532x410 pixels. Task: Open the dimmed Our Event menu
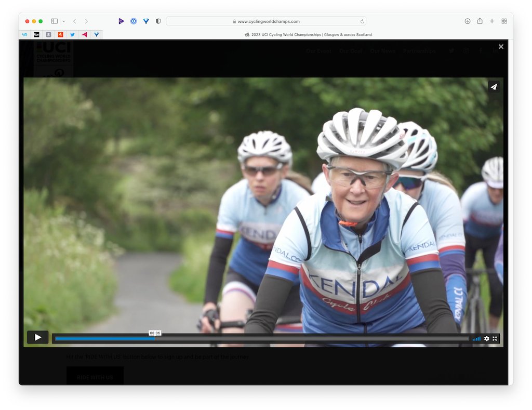[318, 51]
